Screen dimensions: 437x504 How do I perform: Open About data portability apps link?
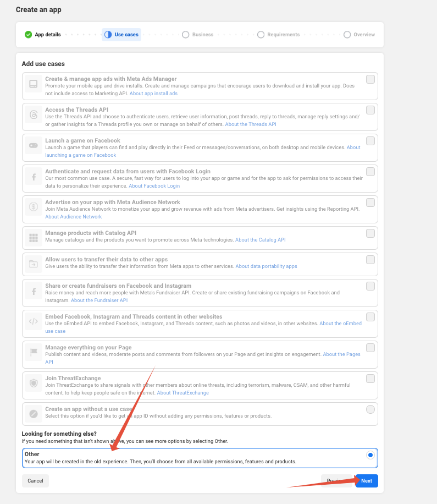pos(266,266)
